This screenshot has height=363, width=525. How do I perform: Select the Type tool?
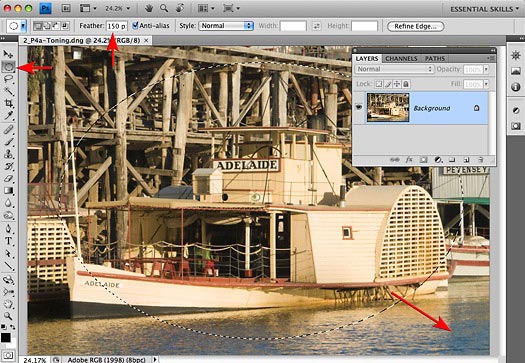click(x=8, y=241)
